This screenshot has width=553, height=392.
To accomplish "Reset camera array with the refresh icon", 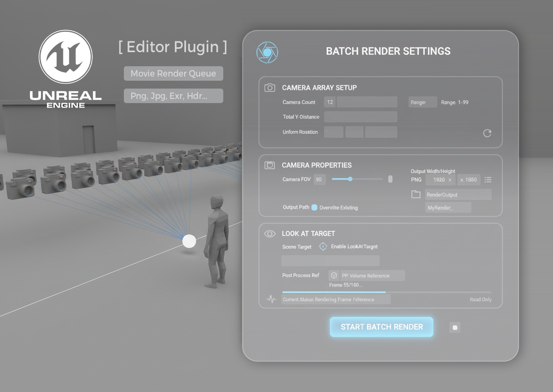I will pyautogui.click(x=487, y=133).
